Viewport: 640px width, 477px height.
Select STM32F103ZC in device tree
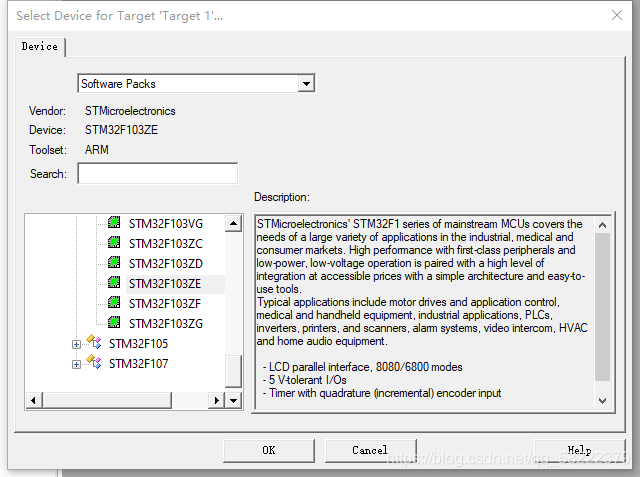pyautogui.click(x=166, y=244)
